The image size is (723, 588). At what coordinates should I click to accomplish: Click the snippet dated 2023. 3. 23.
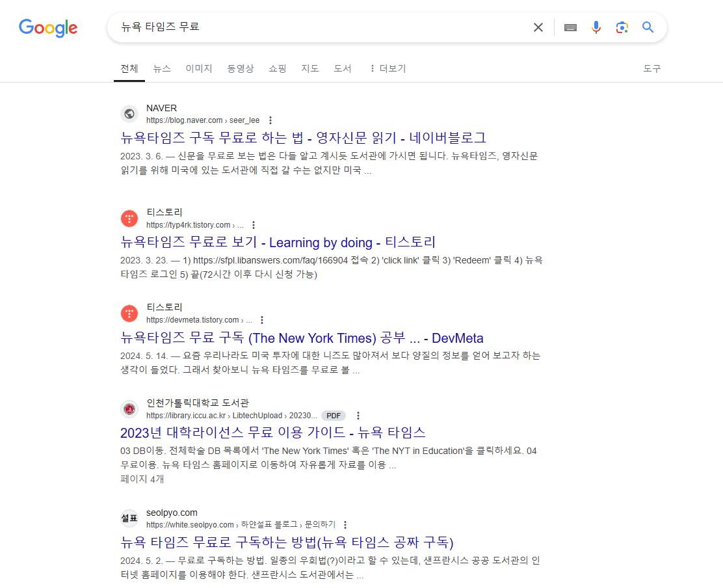pos(332,267)
